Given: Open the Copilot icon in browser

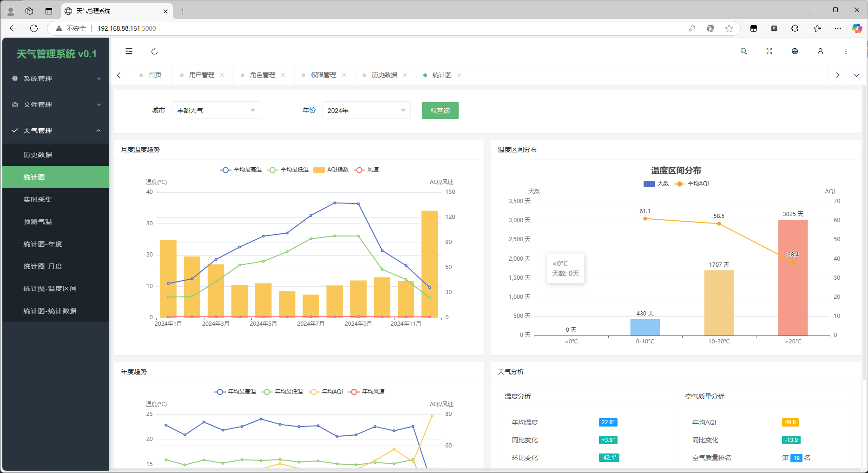Looking at the screenshot, I should tap(857, 28).
